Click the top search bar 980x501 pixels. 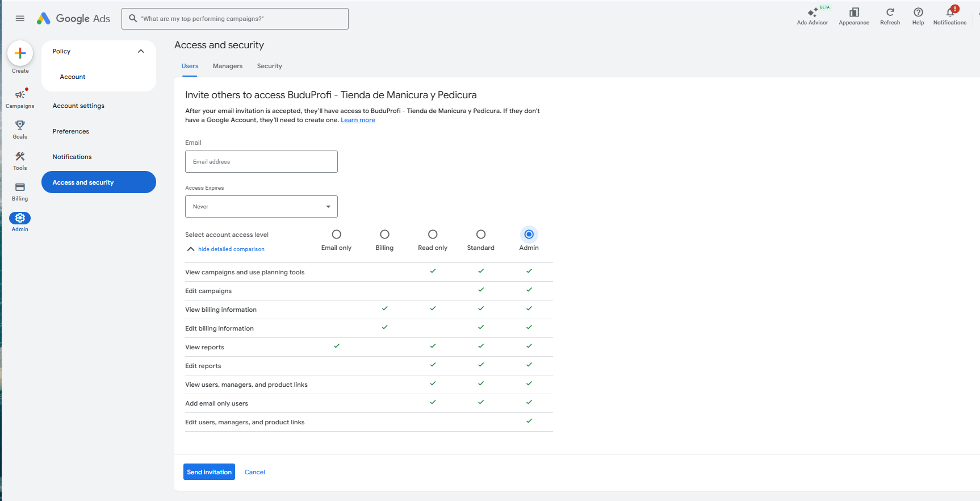tap(235, 19)
